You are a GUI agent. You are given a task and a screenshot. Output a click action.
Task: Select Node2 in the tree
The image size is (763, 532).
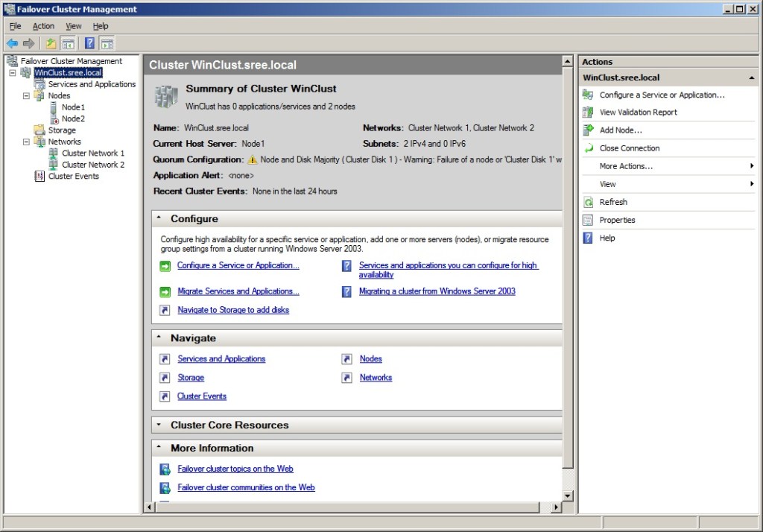[x=73, y=118]
